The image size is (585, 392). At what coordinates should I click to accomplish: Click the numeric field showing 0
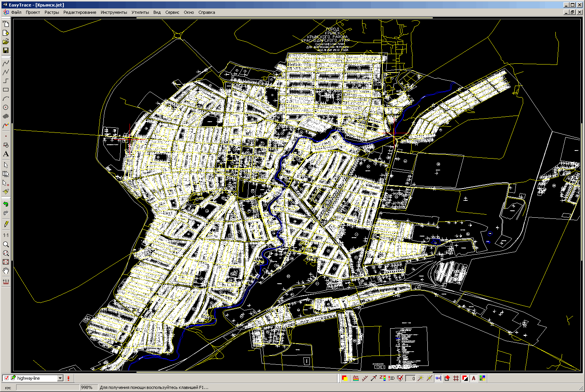pyautogui.click(x=411, y=379)
